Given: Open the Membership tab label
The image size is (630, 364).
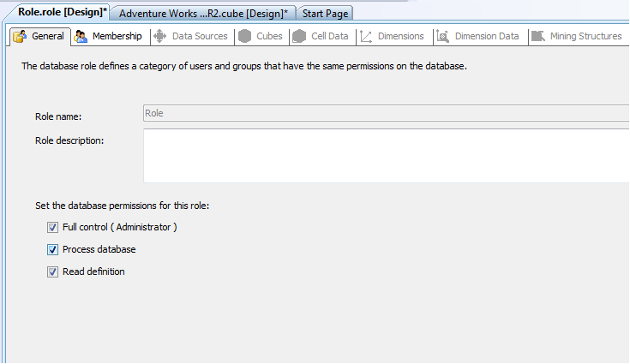Looking at the screenshot, I should click(x=117, y=36).
